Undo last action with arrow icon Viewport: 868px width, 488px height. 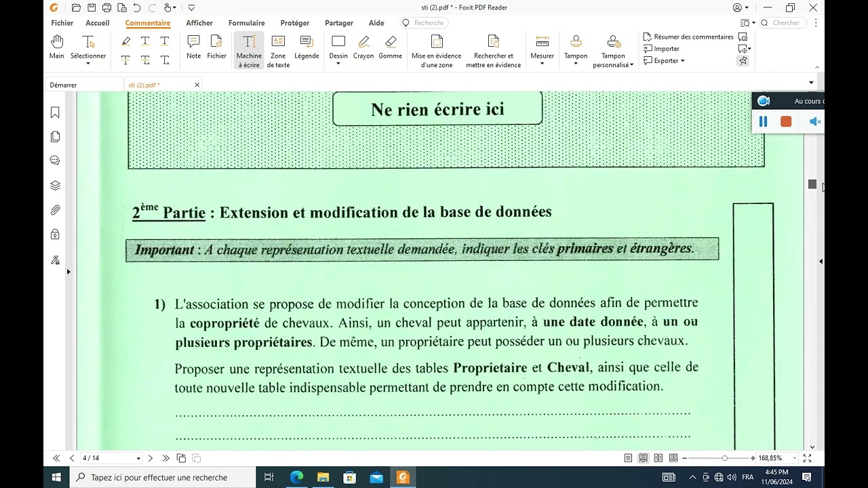pyautogui.click(x=137, y=7)
